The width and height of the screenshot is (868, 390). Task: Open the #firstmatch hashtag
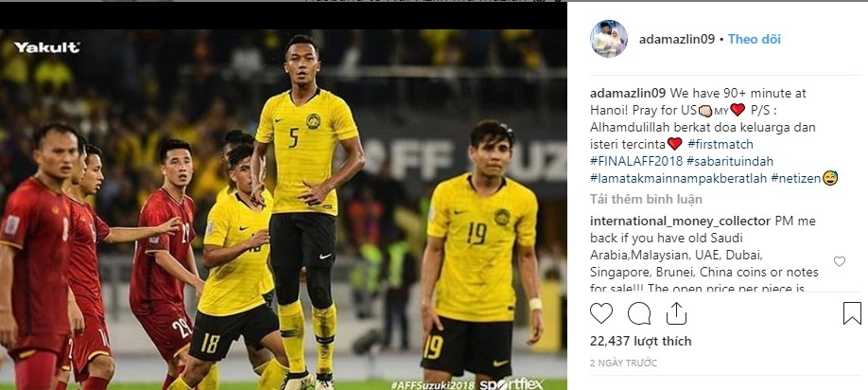720,144
